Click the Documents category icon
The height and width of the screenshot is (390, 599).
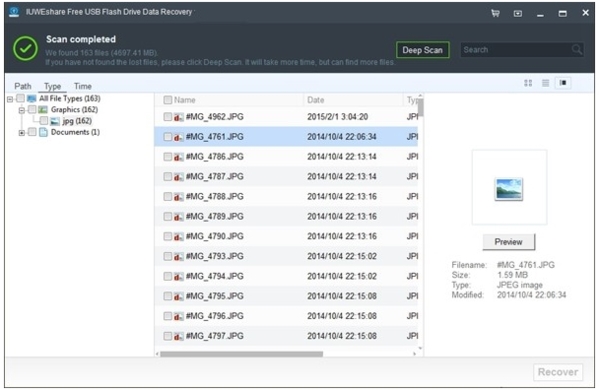point(44,132)
